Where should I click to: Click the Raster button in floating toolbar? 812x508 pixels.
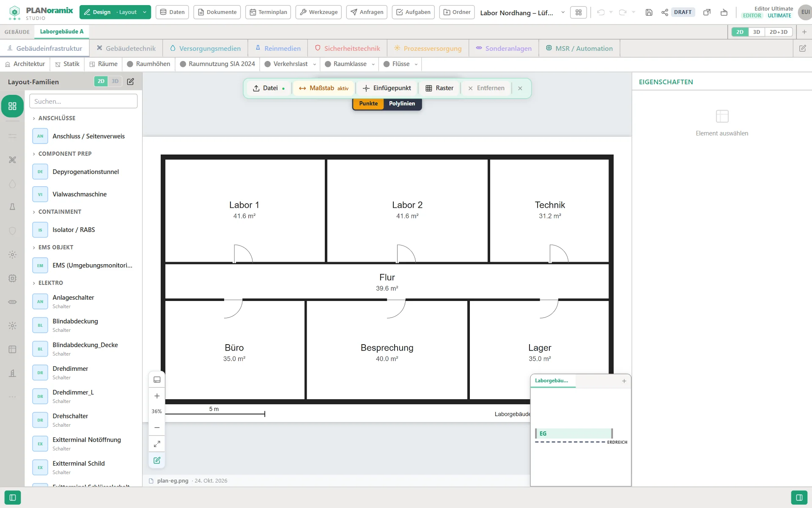click(x=439, y=88)
